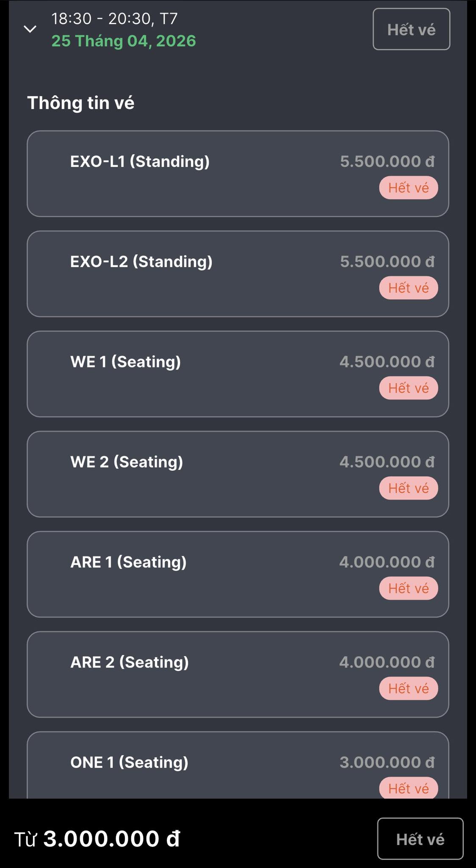Select the EXO-L2 (Standing) ticket card
476x868 pixels.
coord(237,274)
